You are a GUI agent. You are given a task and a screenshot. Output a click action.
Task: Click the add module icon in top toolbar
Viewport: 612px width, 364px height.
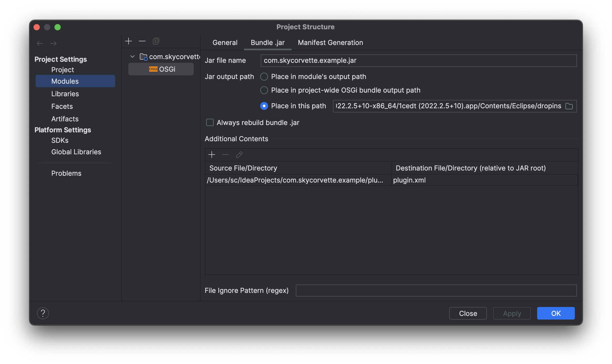tap(128, 40)
